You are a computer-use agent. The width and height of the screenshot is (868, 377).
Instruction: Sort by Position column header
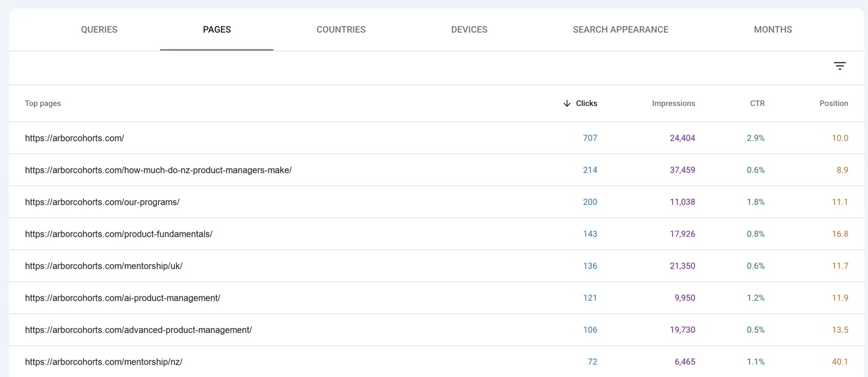[x=834, y=104]
